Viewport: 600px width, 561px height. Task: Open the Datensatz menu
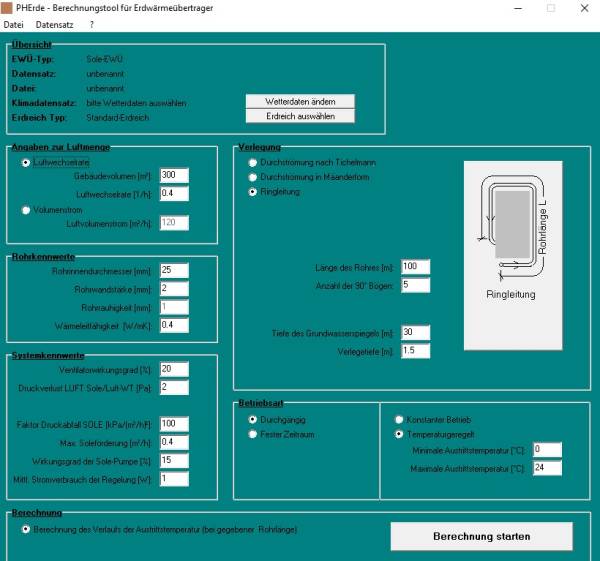coord(56,23)
